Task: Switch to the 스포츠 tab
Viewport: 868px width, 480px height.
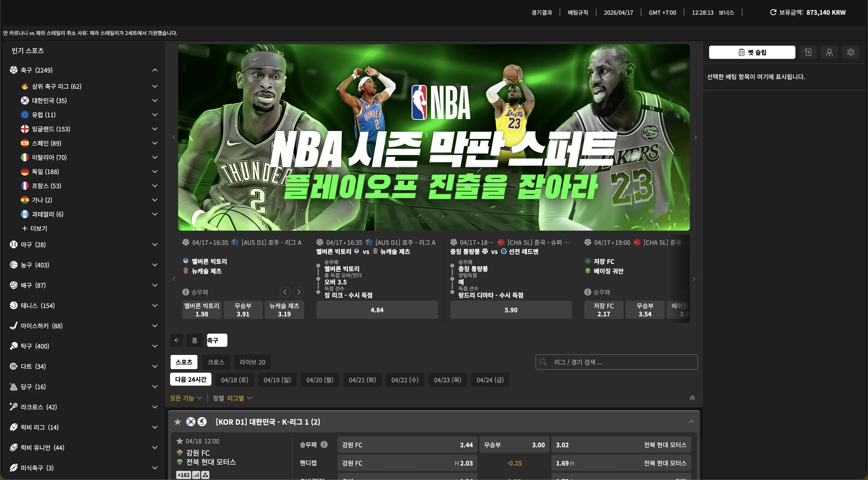Action: [184, 362]
